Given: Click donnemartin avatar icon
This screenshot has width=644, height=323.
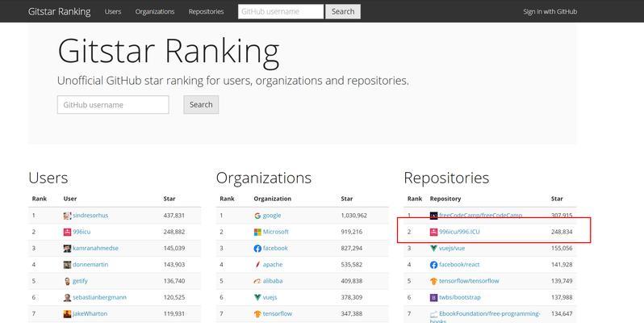Looking at the screenshot, I should click(67, 265).
